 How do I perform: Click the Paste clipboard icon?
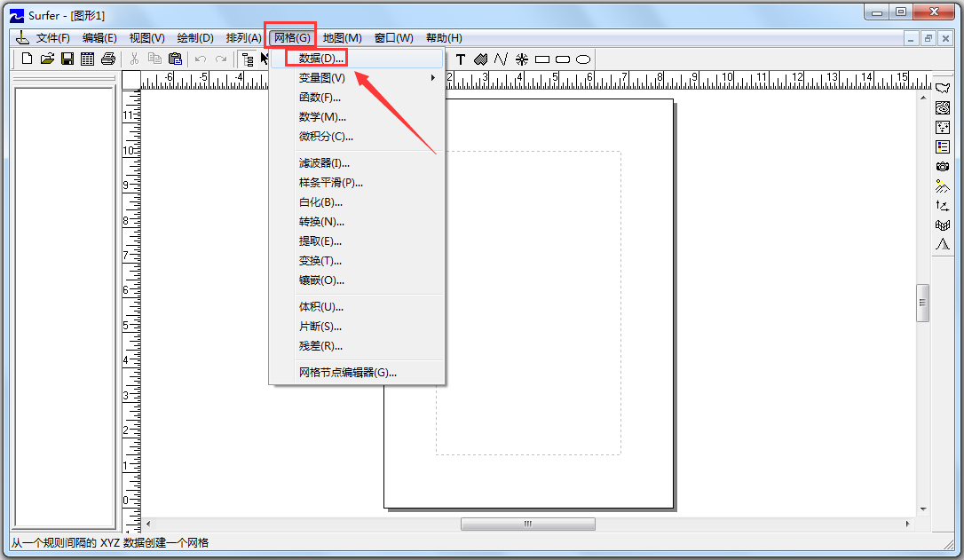click(x=175, y=59)
